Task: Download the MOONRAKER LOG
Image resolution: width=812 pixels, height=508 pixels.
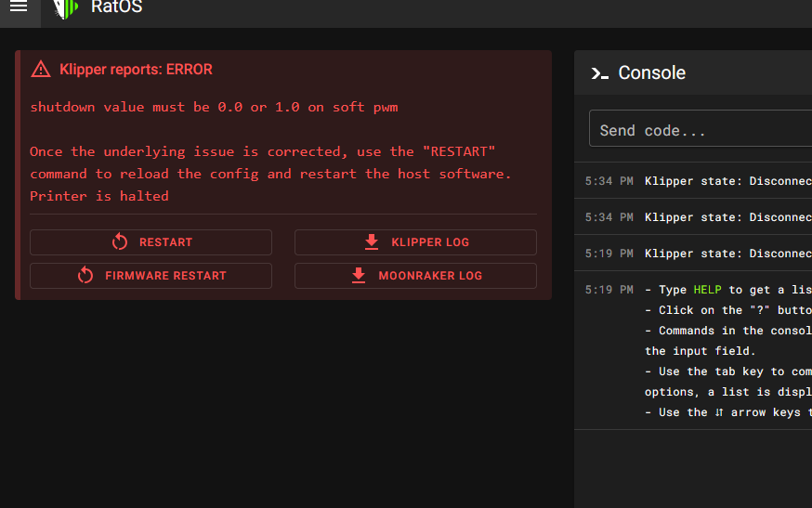Action: [415, 276]
